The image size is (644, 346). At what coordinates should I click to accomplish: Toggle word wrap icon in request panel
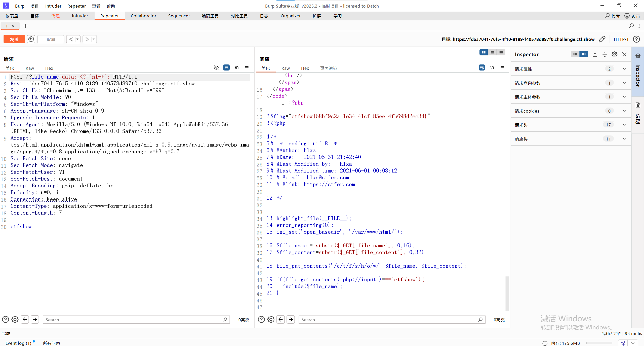pos(226,68)
